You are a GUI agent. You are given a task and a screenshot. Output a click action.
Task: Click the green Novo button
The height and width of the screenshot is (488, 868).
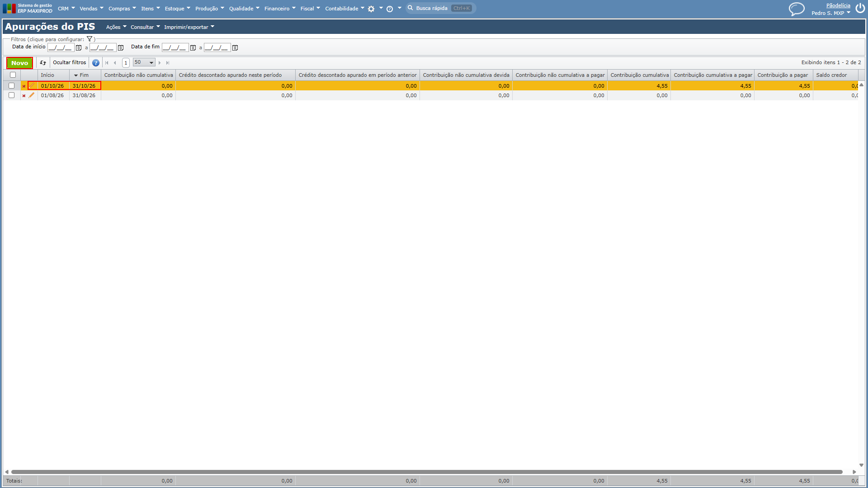point(19,63)
